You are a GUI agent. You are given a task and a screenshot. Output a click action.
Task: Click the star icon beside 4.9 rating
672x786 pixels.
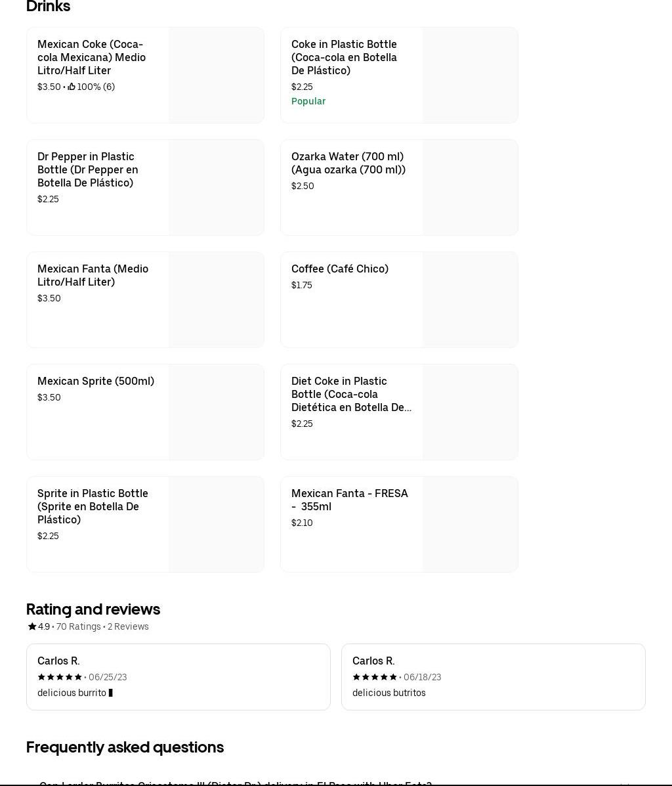[x=31, y=626]
